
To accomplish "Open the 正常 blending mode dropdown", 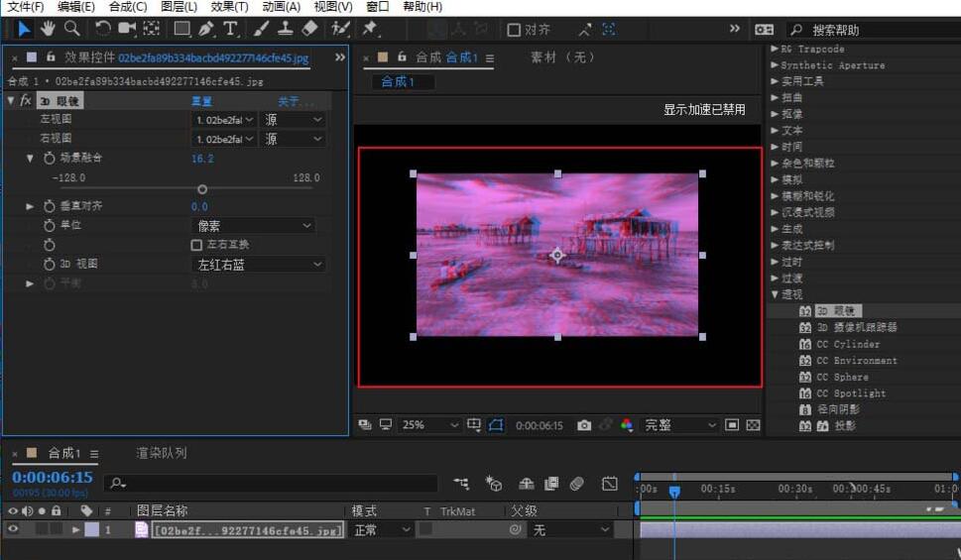I will (x=381, y=529).
